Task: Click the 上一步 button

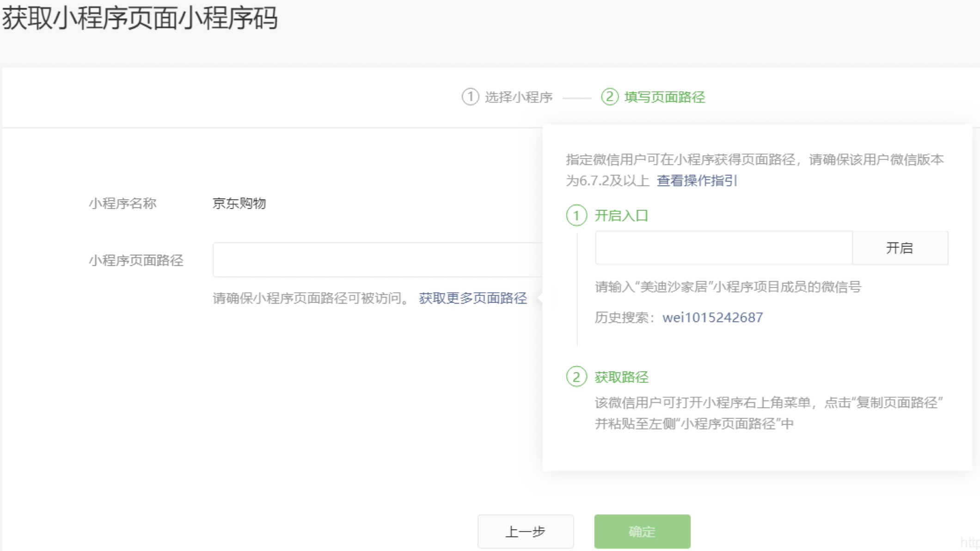Action: 525,531
